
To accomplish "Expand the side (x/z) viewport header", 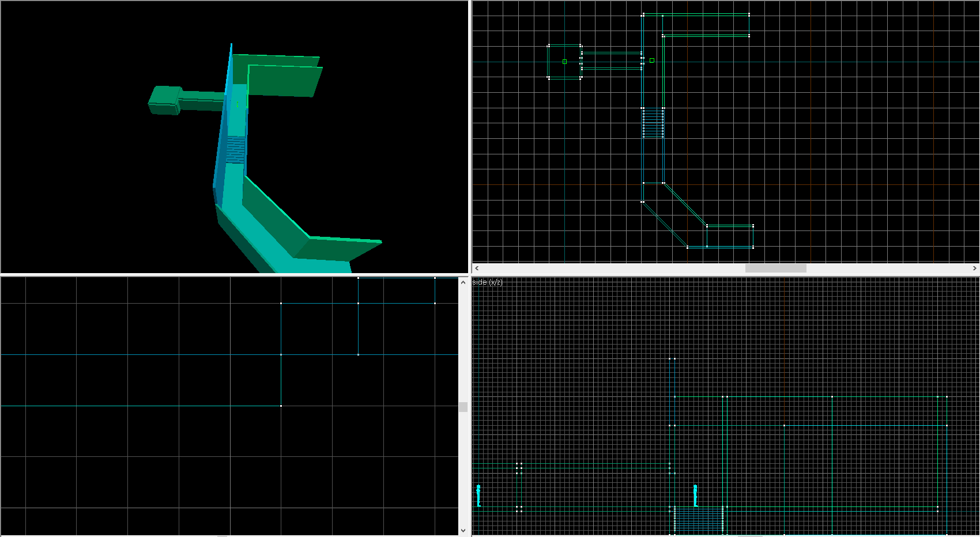I will pyautogui.click(x=487, y=282).
